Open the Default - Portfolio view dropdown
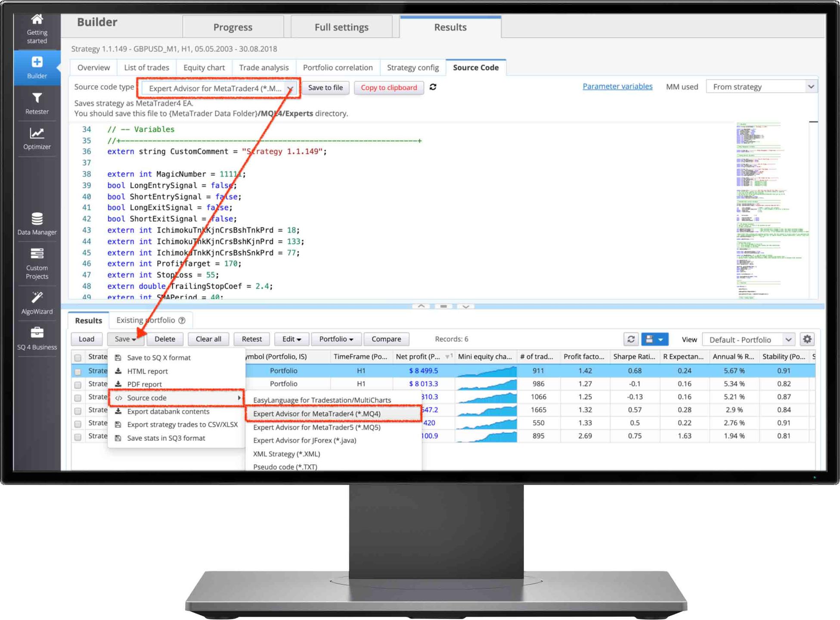The height and width of the screenshot is (620, 840). point(750,339)
